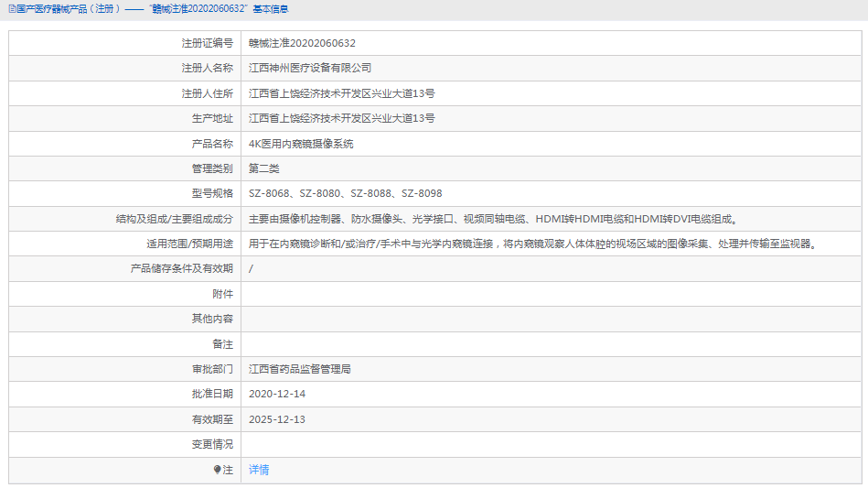The width and height of the screenshot is (868, 488).
Task: Click the 产品名称 label
Action: (212, 144)
